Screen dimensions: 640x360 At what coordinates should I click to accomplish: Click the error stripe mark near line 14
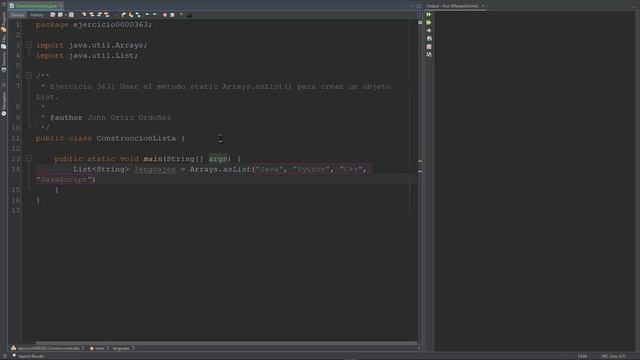(420, 171)
